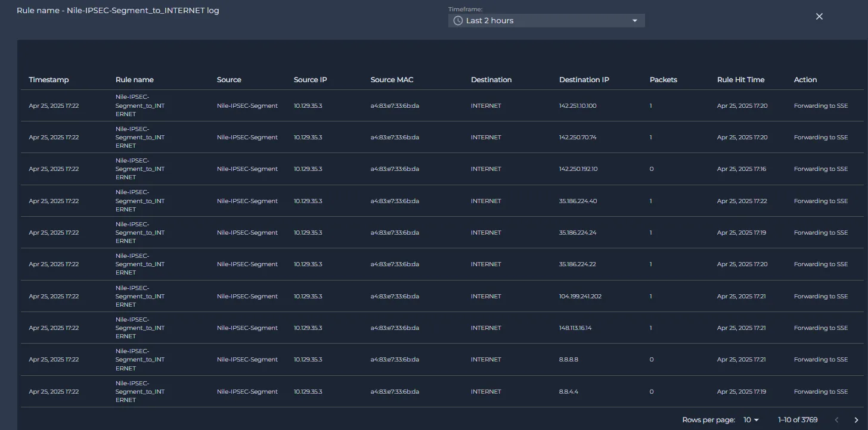Click the Source IP column header
The image size is (868, 430).
point(311,80)
